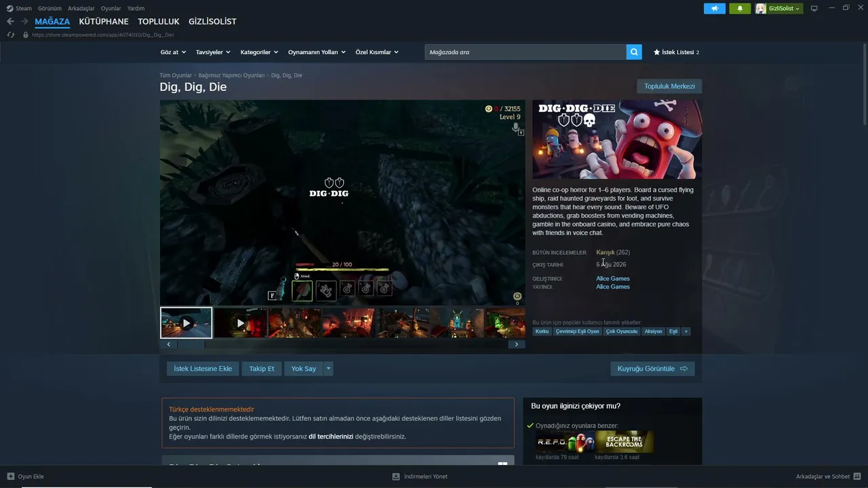Reload the store page with refresh icon
Screen dimensions: 868x488
(x=11, y=35)
